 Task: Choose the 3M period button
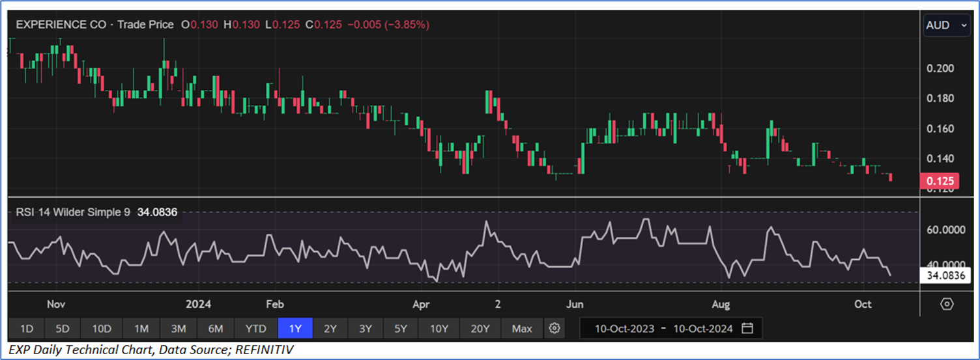[179, 328]
